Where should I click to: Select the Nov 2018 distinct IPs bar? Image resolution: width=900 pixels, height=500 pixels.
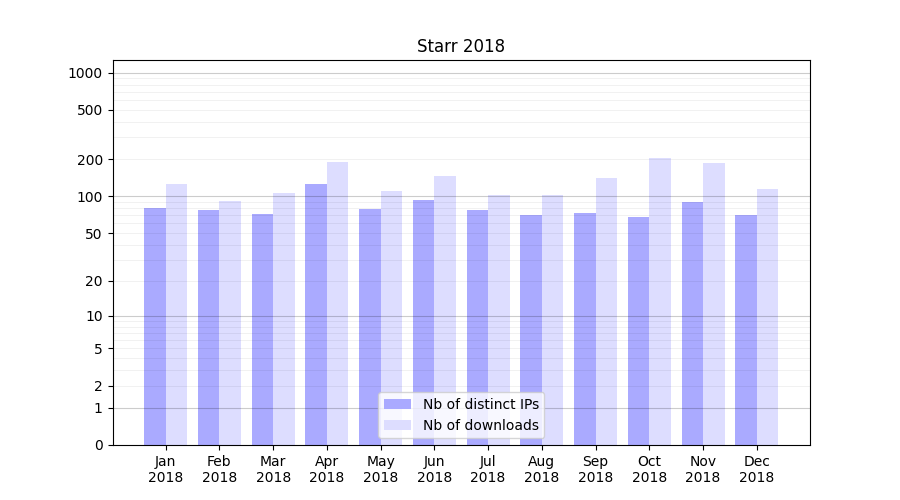pyautogui.click(x=692, y=323)
